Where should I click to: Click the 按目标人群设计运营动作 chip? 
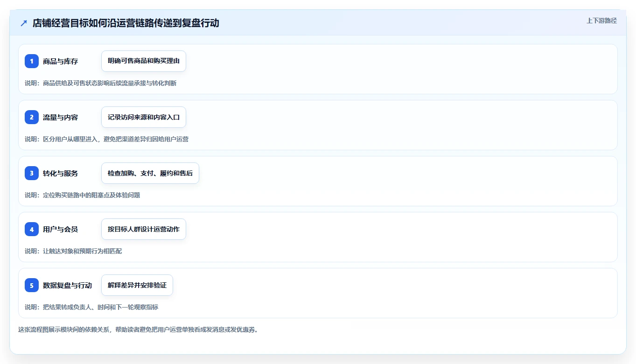tap(144, 229)
